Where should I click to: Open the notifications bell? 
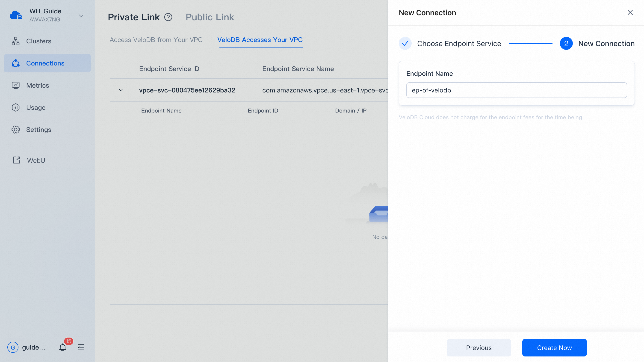click(x=63, y=347)
